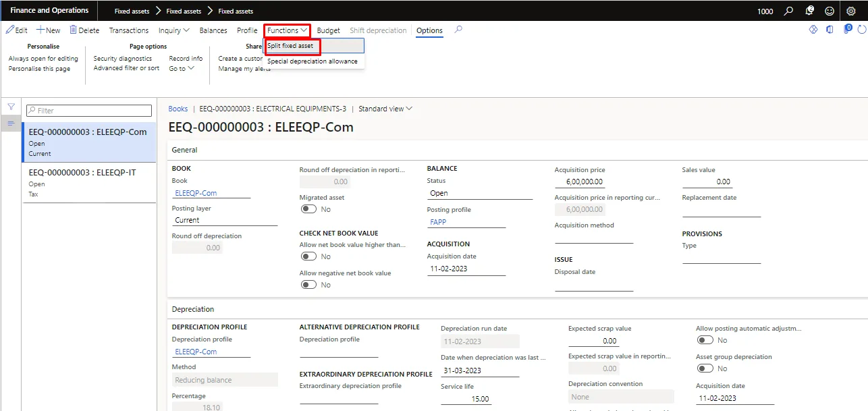The image size is (868, 411).
Task: Click the Expected scrap value field
Action: coord(593,341)
